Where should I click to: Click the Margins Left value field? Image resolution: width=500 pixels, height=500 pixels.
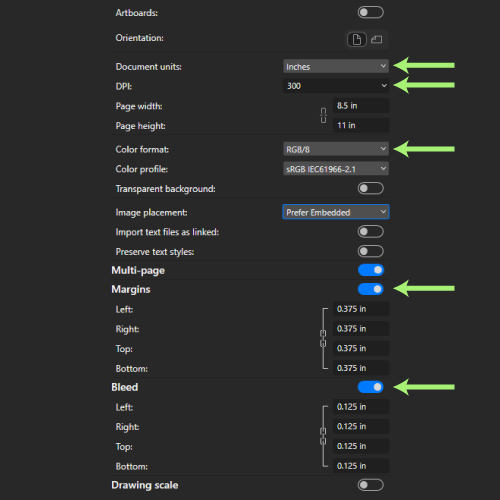click(x=361, y=309)
